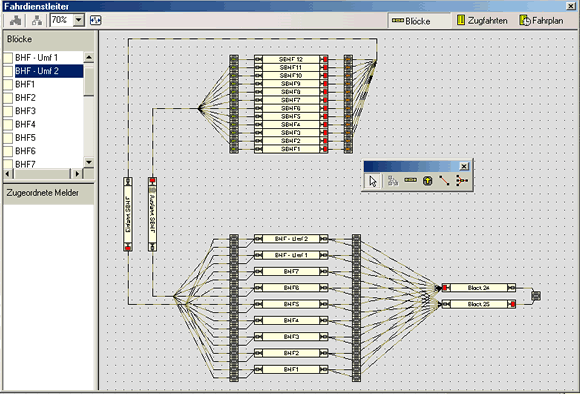The width and height of the screenshot is (580, 394).
Task: Select the BHF - Umf 2 block in diagram
Action: (x=291, y=239)
